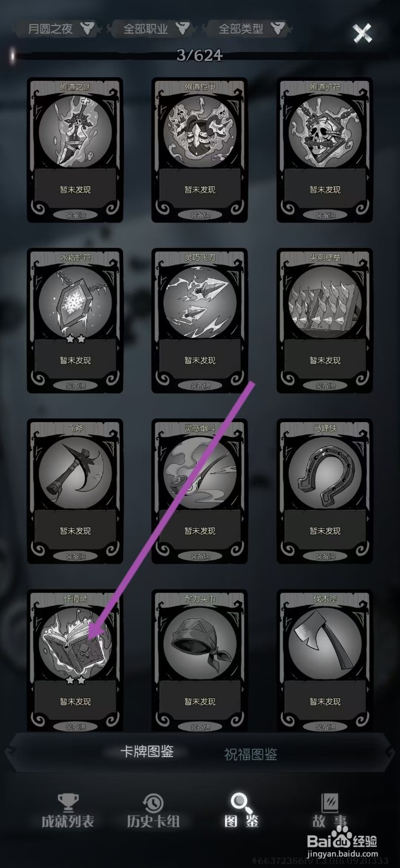This screenshot has width=400, height=868.
Task: Expand the 全部职业 class filter
Action: (153, 28)
